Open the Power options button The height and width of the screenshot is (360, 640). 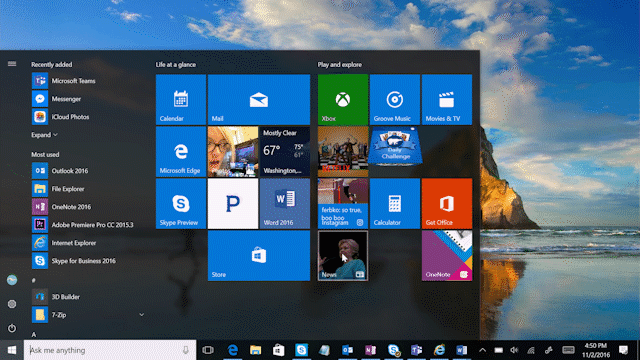click(12, 328)
